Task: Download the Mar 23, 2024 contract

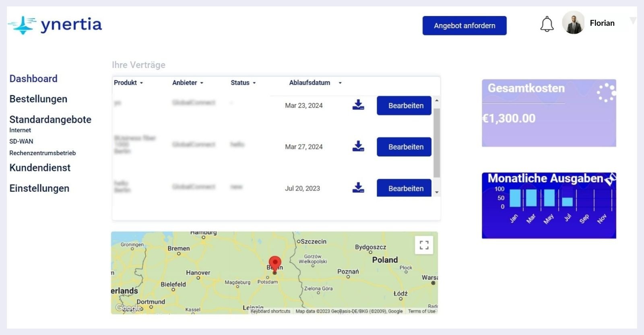Action: pos(358,105)
